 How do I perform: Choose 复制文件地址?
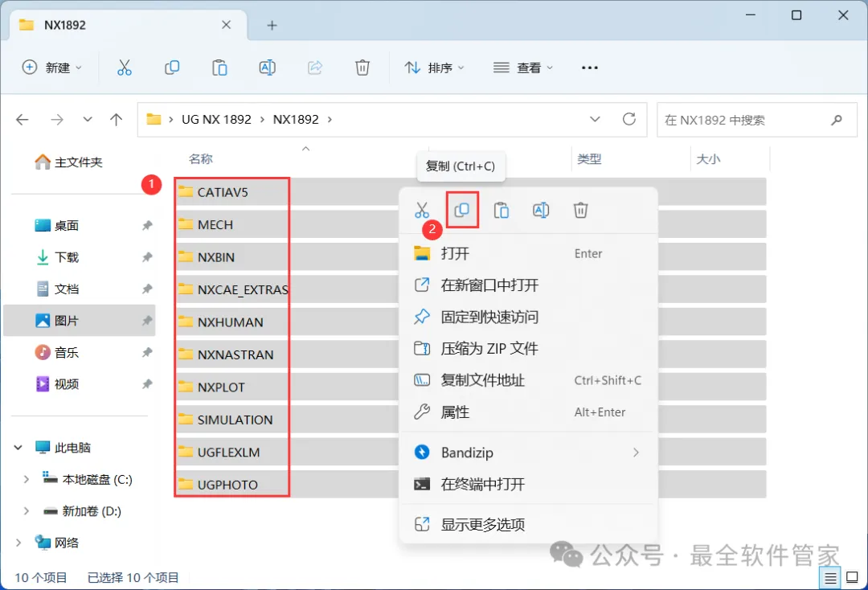528,380
